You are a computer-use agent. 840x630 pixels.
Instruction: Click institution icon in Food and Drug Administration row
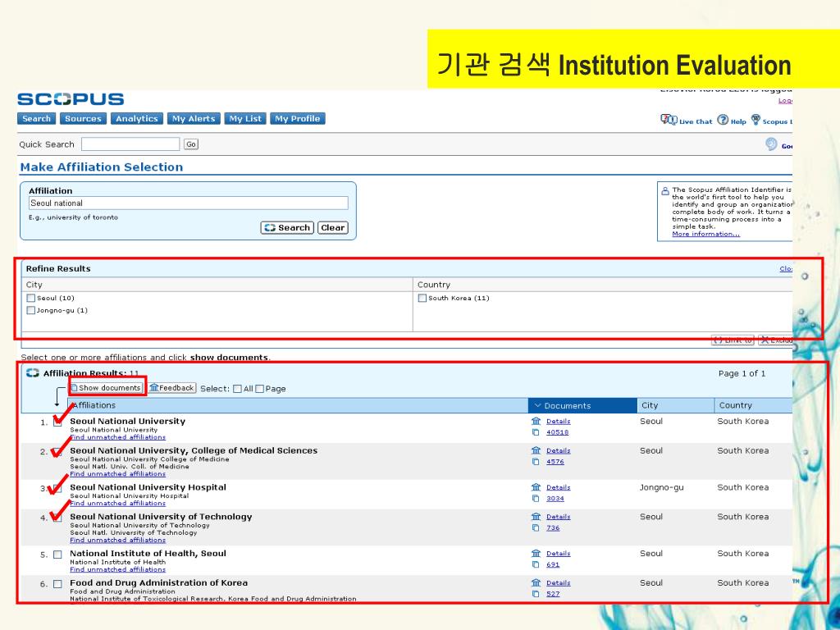click(x=536, y=583)
